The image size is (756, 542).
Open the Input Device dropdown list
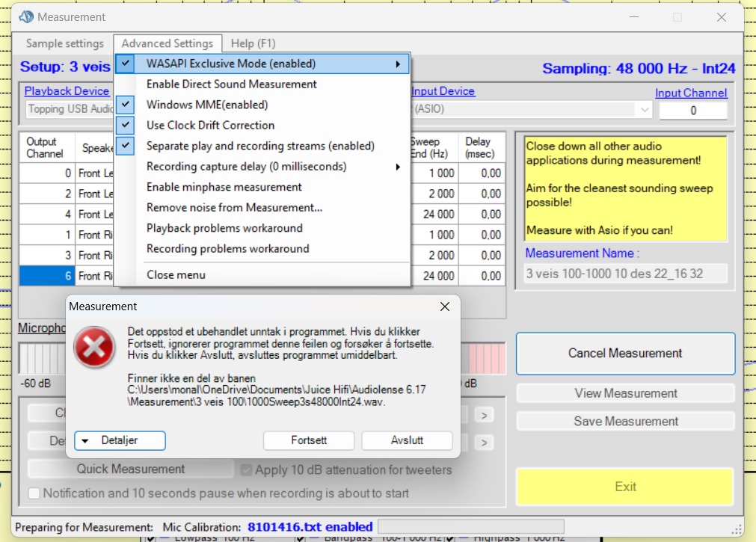pos(644,110)
